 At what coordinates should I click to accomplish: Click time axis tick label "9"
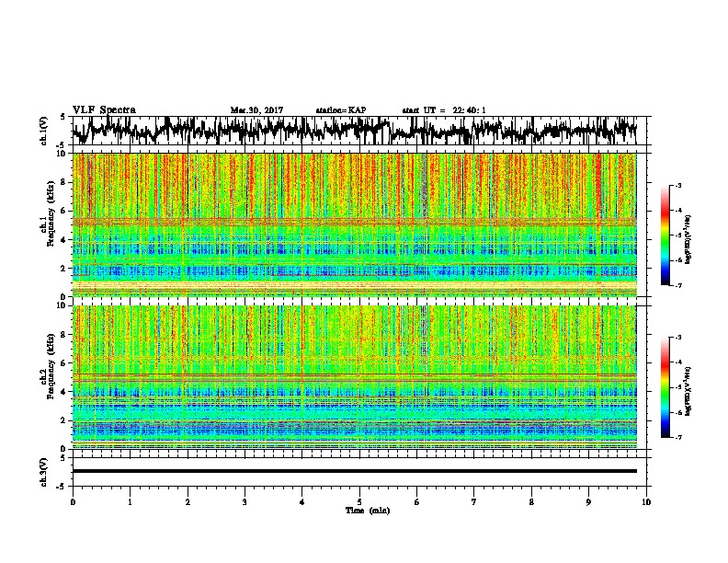click(x=588, y=502)
